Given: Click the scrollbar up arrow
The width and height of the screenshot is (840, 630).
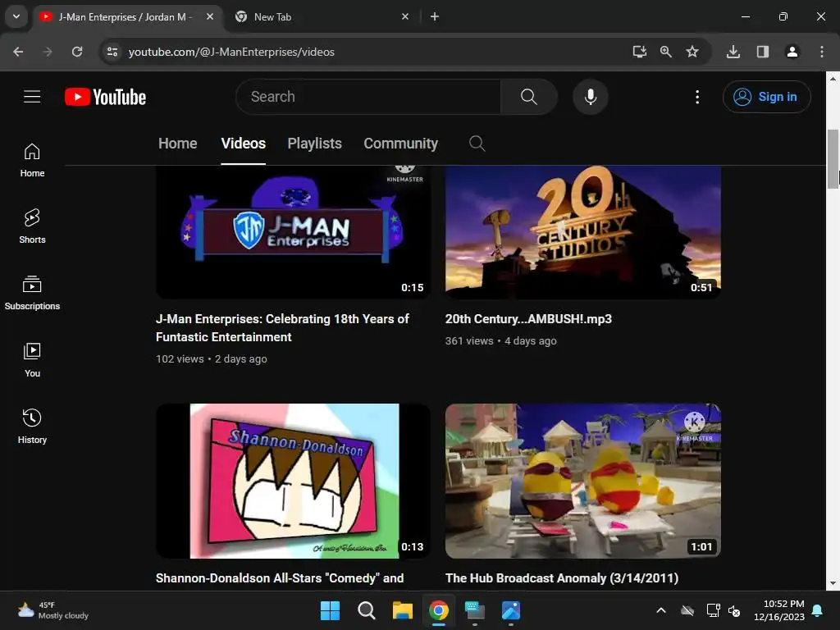Looking at the screenshot, I should pos(833,78).
